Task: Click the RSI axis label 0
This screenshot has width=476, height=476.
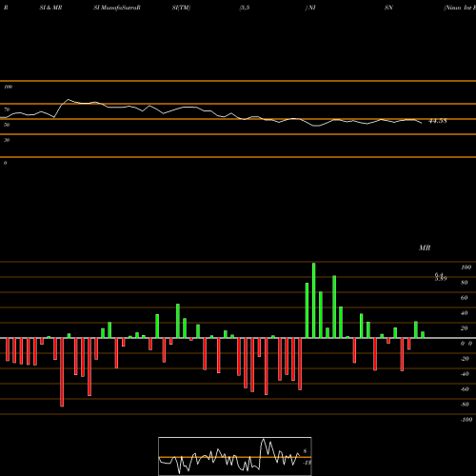Action: point(5,163)
